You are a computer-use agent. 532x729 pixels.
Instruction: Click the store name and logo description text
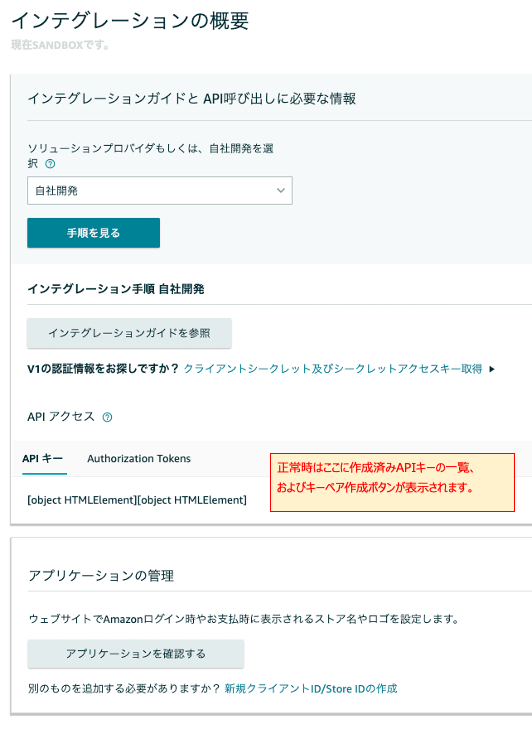[244, 619]
